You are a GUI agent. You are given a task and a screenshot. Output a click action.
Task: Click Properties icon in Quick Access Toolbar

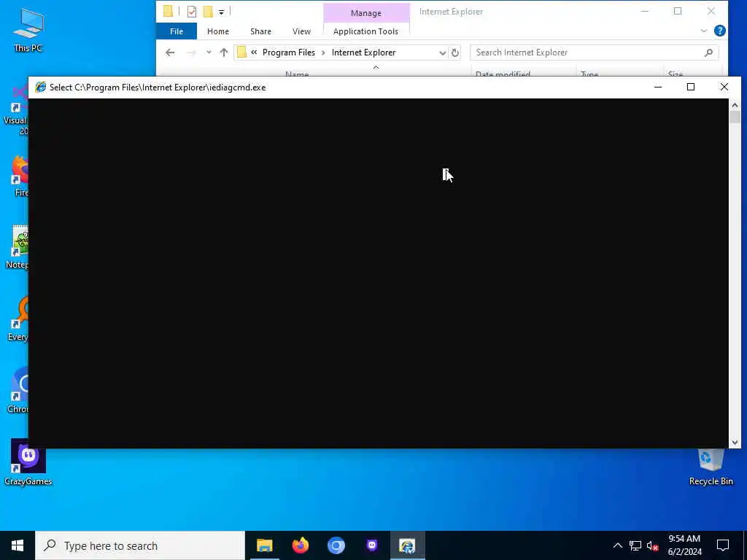point(192,12)
